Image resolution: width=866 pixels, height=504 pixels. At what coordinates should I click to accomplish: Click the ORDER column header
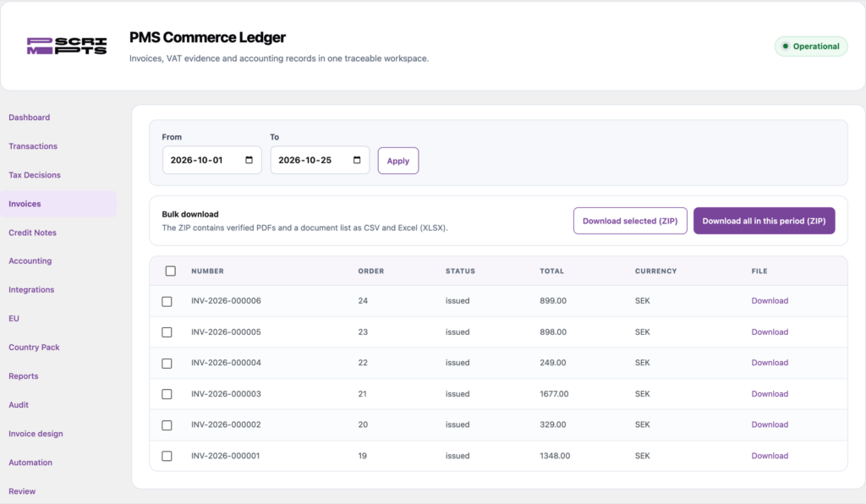[x=371, y=271]
